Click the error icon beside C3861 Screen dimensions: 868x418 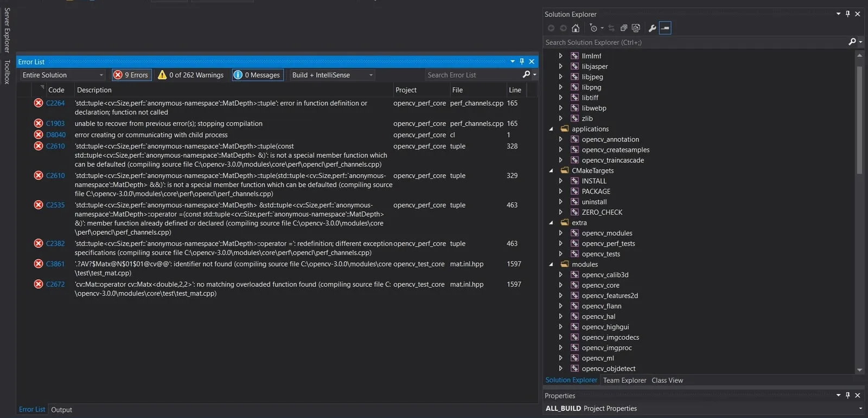tap(39, 264)
